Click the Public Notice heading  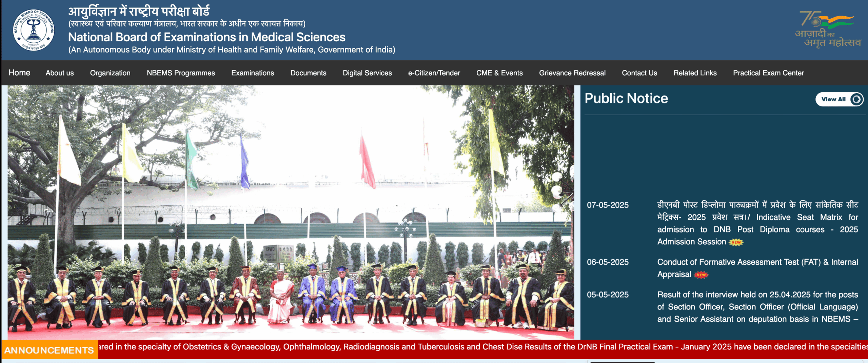click(x=626, y=98)
